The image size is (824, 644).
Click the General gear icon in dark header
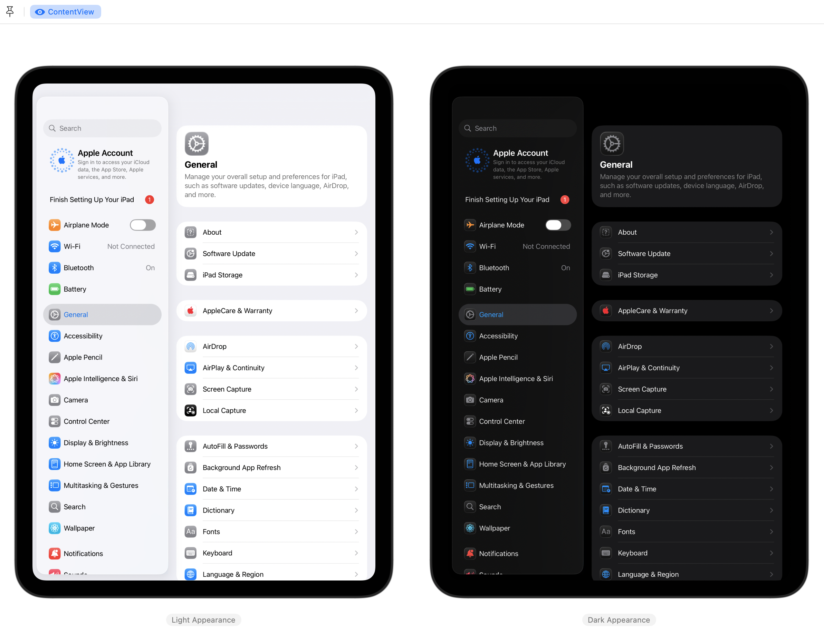click(612, 144)
